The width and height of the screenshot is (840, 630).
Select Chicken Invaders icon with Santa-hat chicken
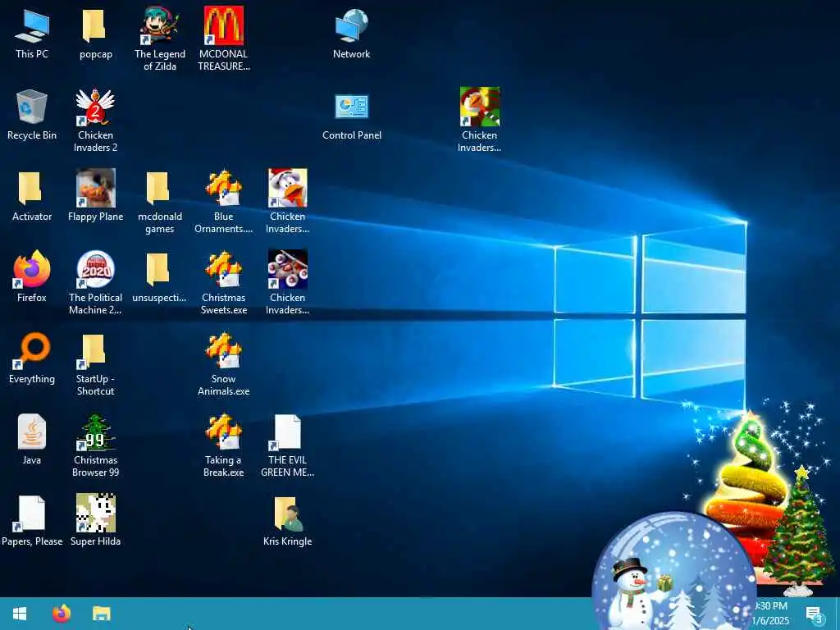click(288, 202)
